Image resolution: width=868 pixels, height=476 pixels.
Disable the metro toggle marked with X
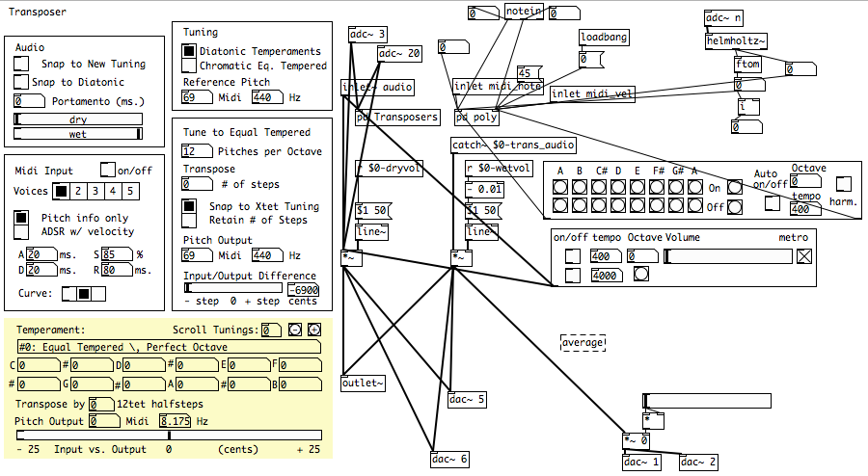[803, 256]
